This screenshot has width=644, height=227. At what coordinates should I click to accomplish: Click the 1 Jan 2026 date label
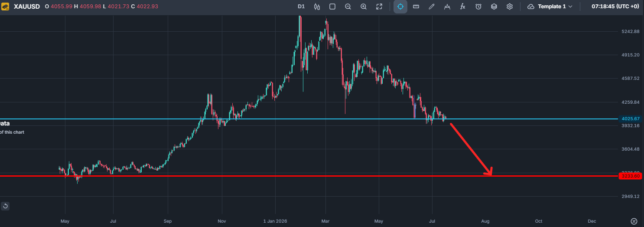[x=275, y=221]
